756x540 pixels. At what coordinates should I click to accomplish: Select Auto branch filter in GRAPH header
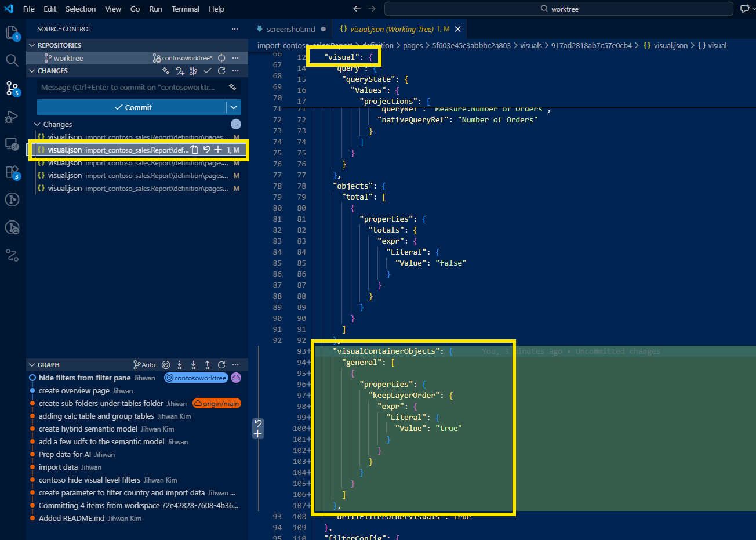click(x=144, y=365)
